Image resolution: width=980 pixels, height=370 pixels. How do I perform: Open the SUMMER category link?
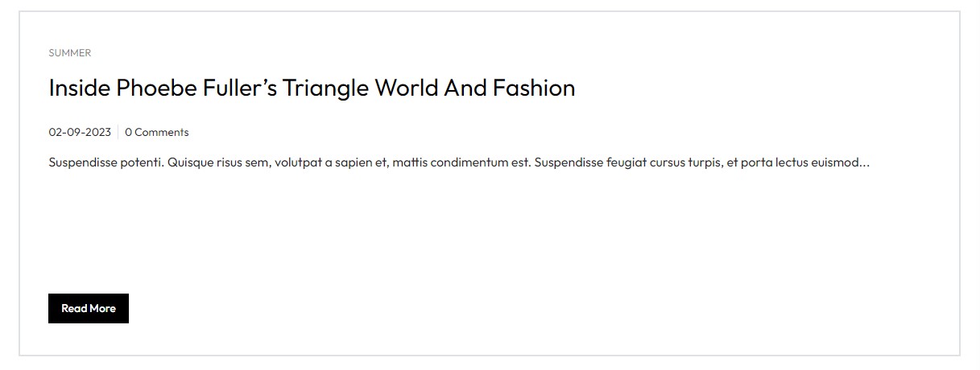[x=70, y=53]
